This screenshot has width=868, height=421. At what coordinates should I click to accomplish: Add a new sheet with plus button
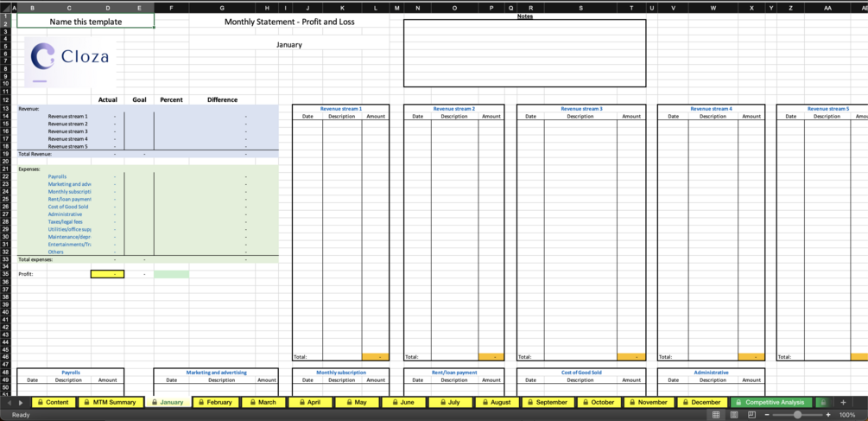(843, 402)
